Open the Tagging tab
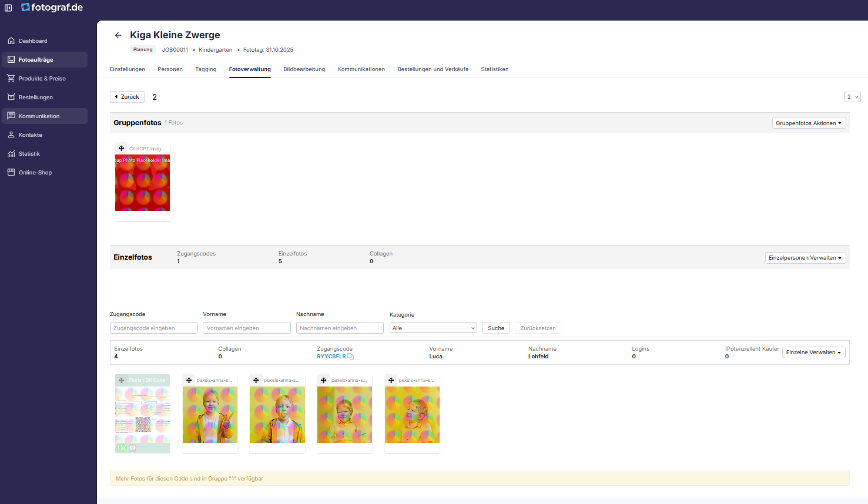 click(x=206, y=69)
